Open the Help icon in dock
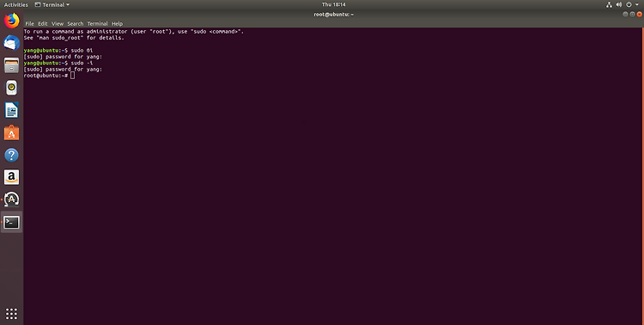Image resolution: width=644 pixels, height=325 pixels. 11,155
